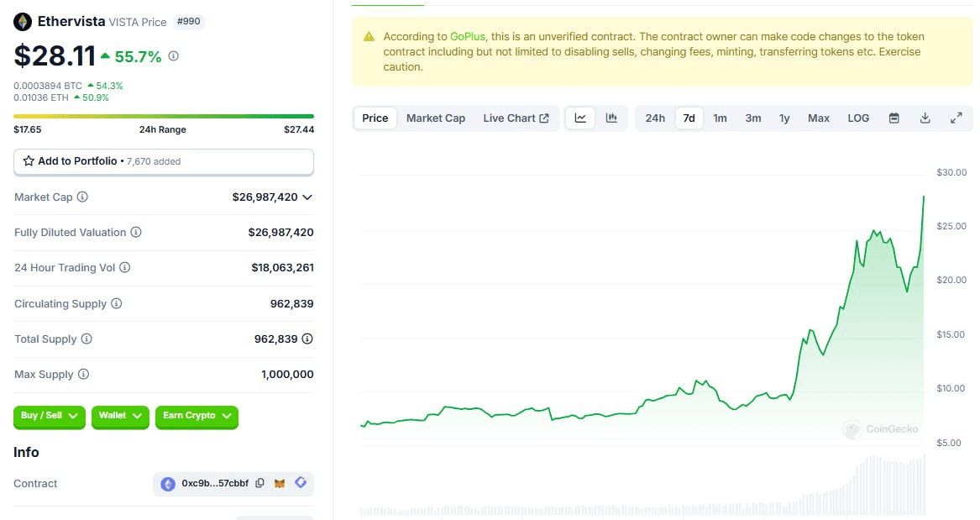Add token to MetaMask via fox icon
Image resolution: width=980 pixels, height=520 pixels.
[280, 483]
